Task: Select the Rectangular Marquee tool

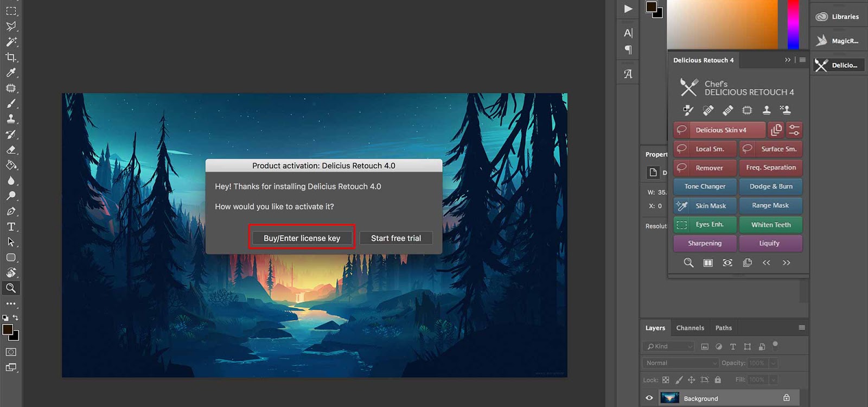Action: 11,11
